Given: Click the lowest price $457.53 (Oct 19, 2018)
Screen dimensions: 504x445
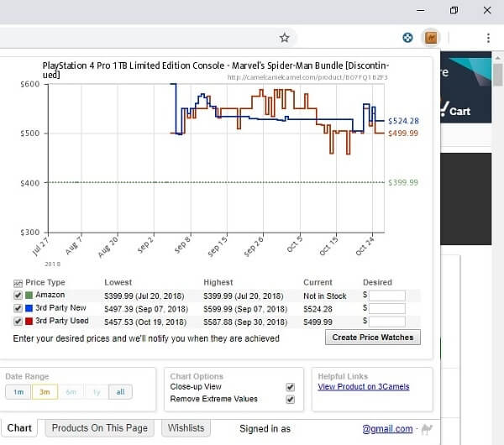Looking at the screenshot, I should point(145,322).
